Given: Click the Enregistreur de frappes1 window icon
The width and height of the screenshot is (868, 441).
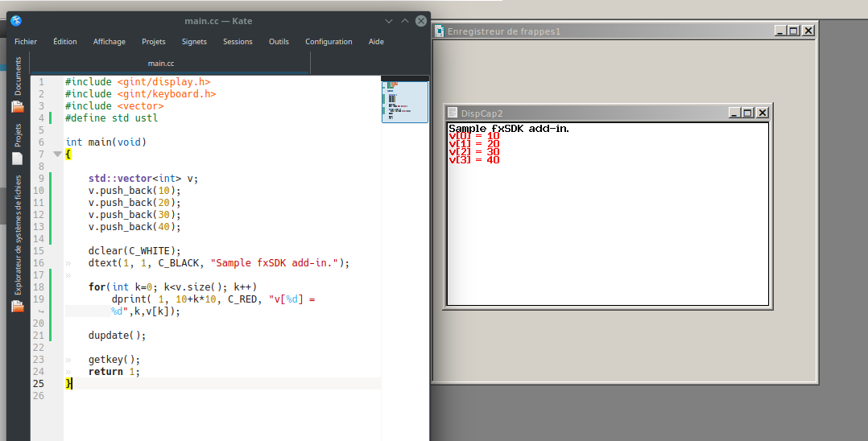Looking at the screenshot, I should click(440, 31).
